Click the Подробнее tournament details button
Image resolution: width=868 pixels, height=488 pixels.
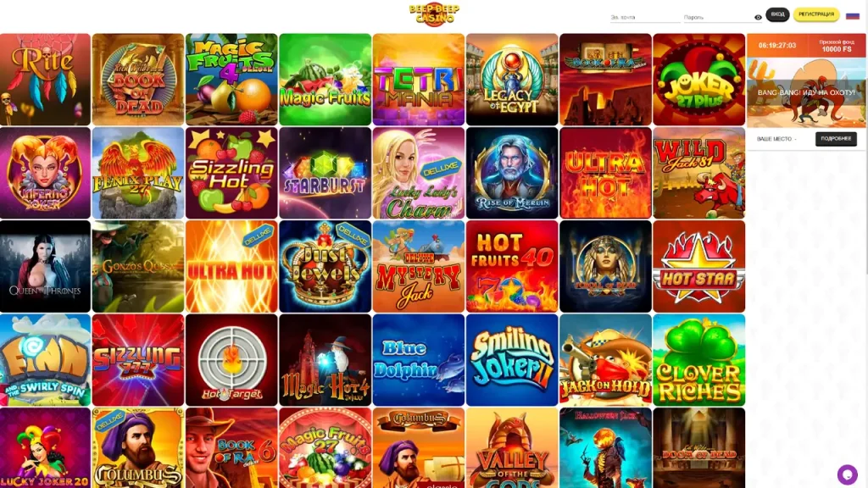pyautogui.click(x=836, y=139)
